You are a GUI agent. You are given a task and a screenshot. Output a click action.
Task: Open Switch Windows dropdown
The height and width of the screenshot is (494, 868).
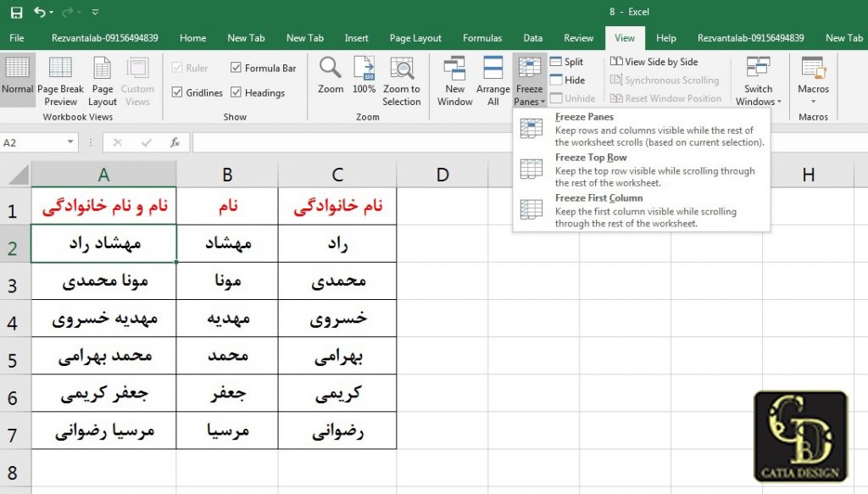(758, 81)
